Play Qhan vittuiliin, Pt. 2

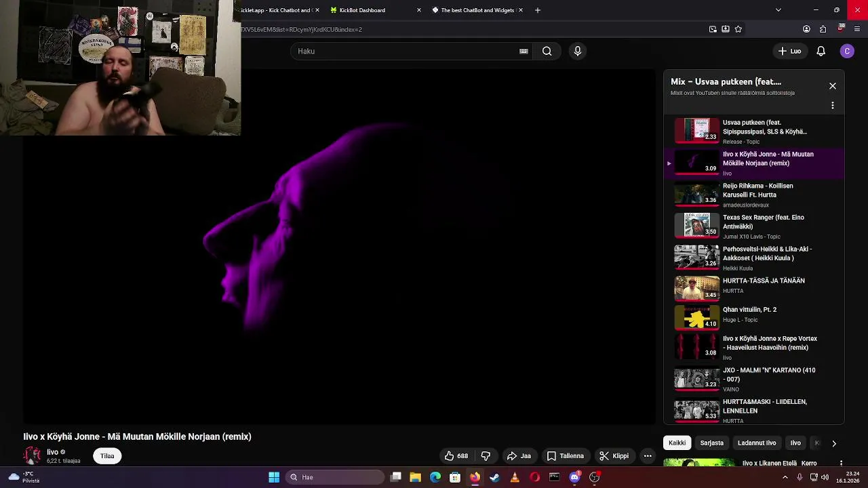coord(754,317)
